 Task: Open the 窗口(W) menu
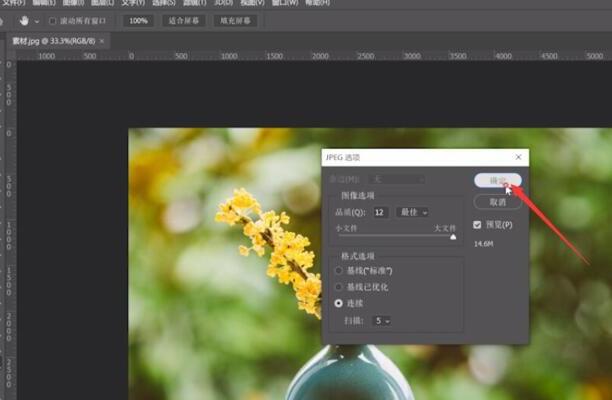[285, 3]
